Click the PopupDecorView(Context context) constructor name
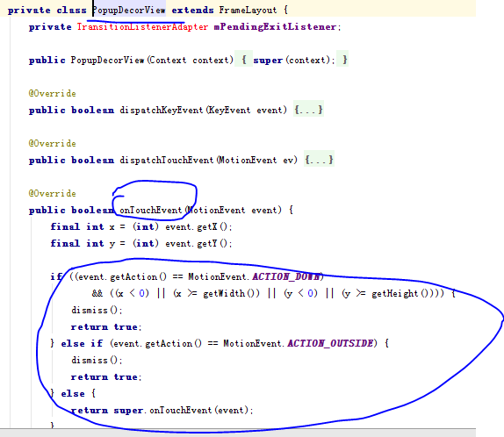 pos(107,60)
